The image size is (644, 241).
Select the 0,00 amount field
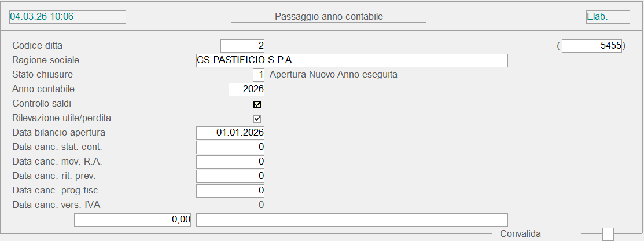[x=133, y=220]
